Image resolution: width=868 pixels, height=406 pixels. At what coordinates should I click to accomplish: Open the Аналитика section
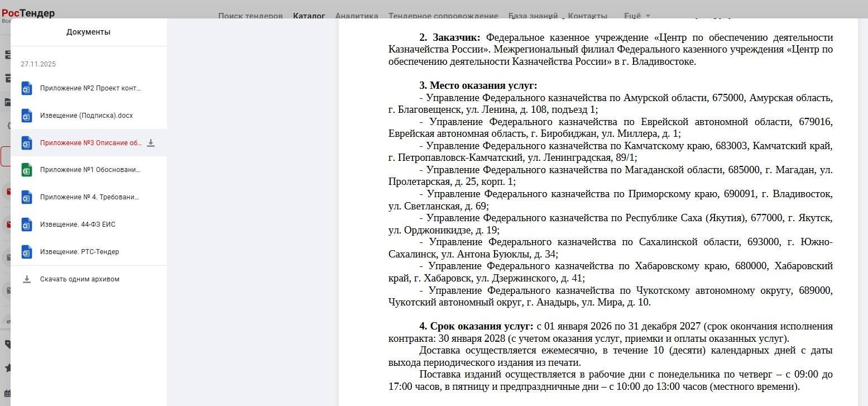click(x=356, y=16)
